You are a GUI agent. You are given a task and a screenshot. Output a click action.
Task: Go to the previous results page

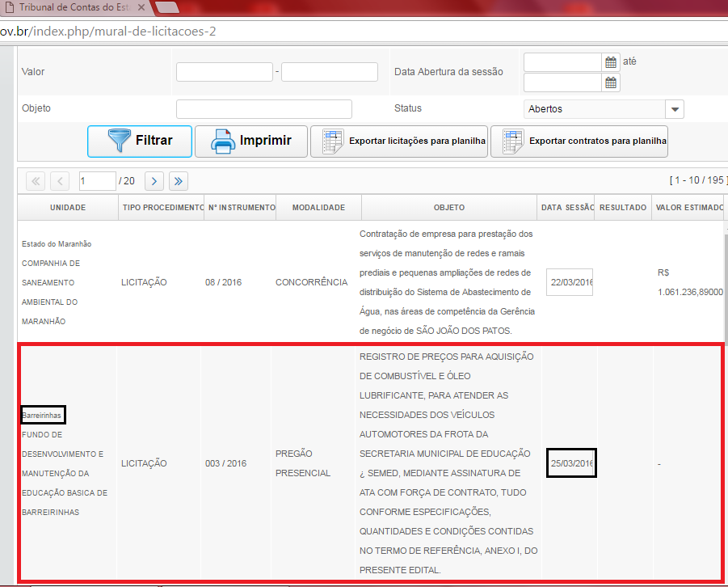60,181
